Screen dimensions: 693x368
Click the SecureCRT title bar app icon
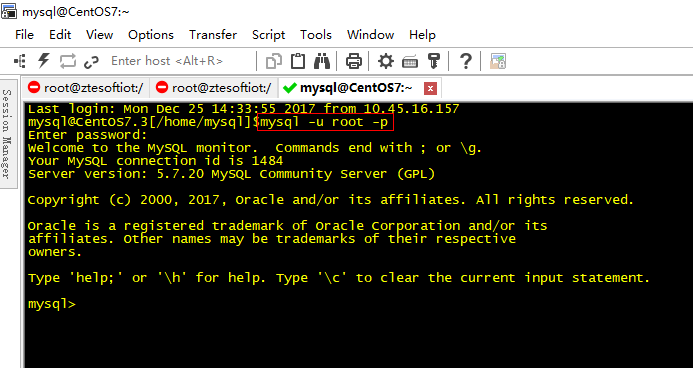coord(9,11)
